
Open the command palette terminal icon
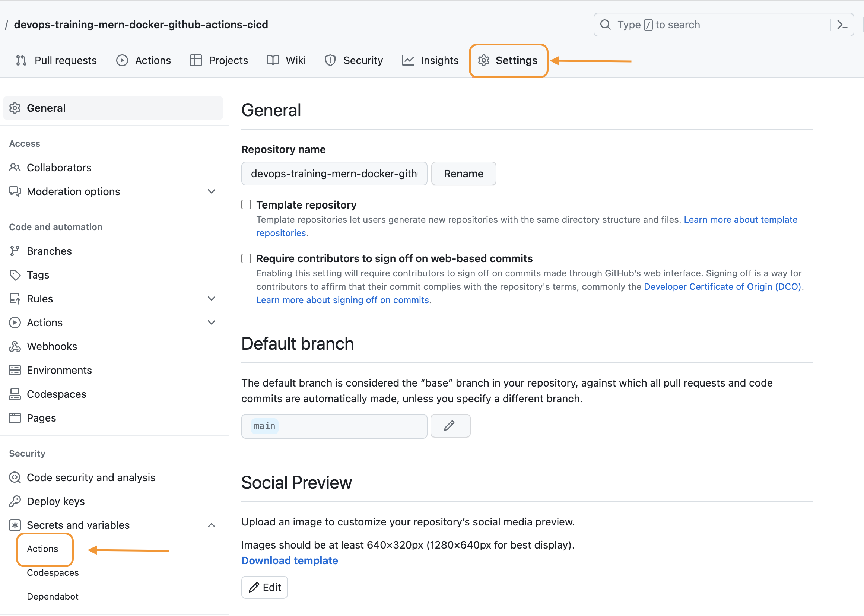842,25
